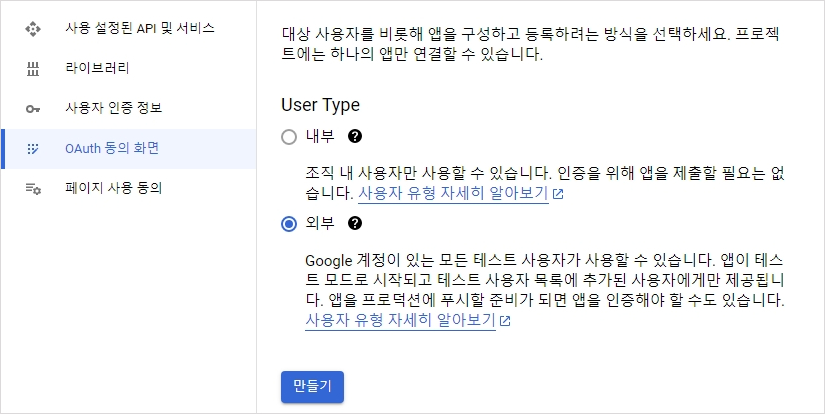The width and height of the screenshot is (825, 414).
Task: Select the 외부 radio button
Action: 289,223
